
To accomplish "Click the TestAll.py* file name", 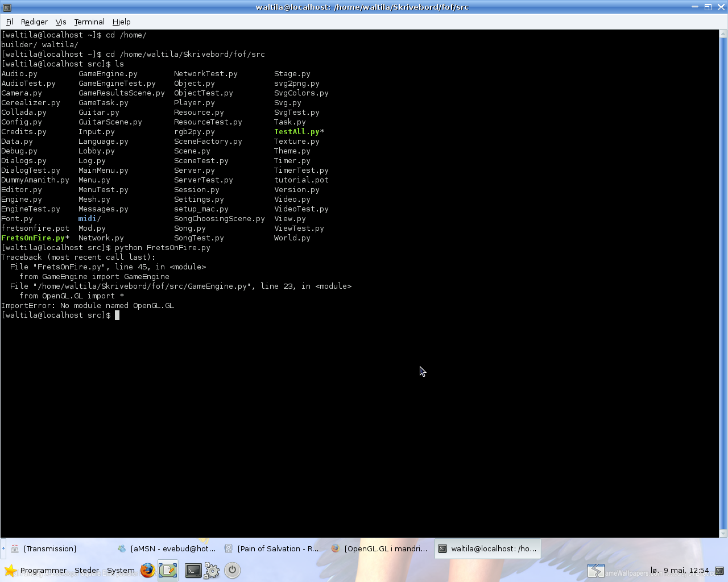I will point(299,132).
